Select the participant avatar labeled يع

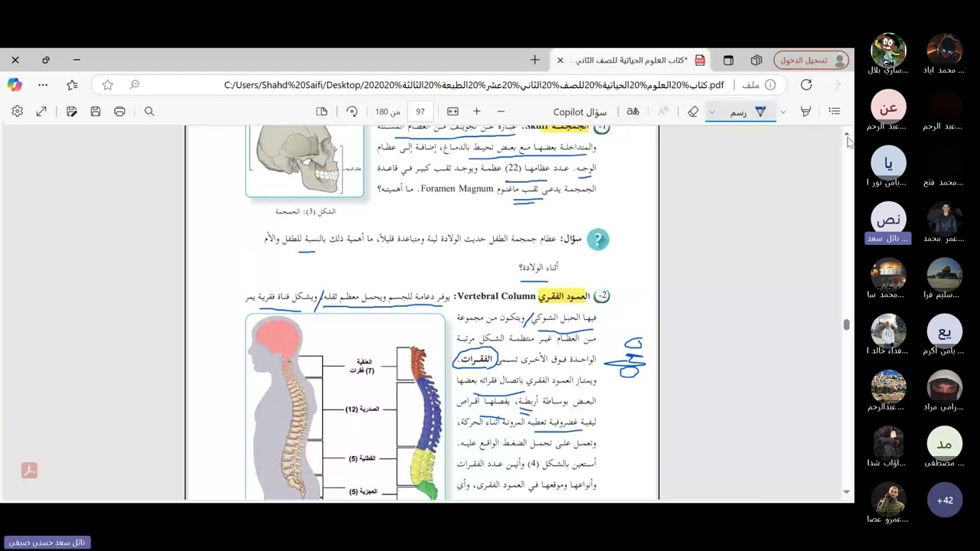(x=945, y=332)
